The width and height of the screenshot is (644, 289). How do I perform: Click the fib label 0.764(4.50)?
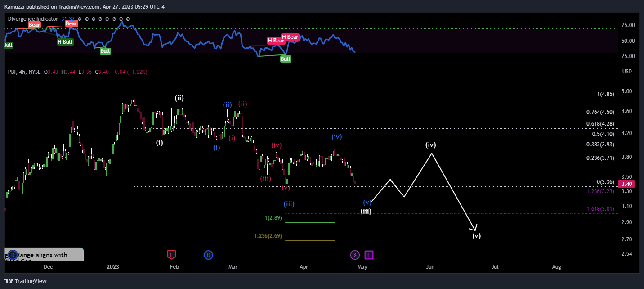pyautogui.click(x=600, y=112)
